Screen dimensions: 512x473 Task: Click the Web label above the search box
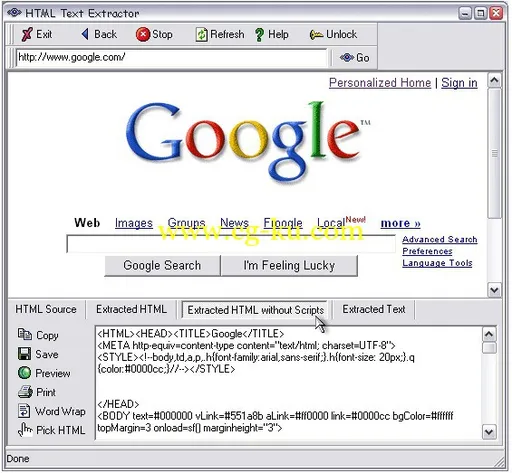87,223
